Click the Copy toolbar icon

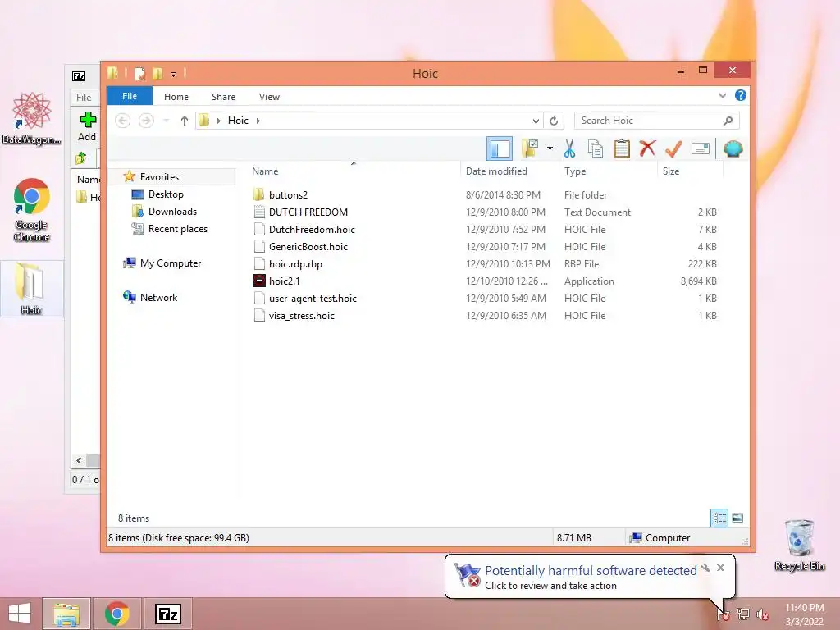coord(596,148)
